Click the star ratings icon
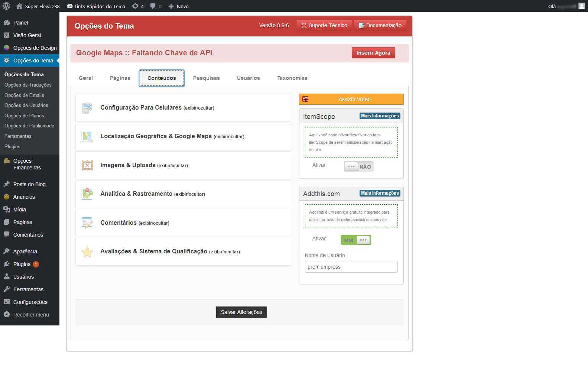This screenshot has height=386, width=588. click(x=87, y=252)
